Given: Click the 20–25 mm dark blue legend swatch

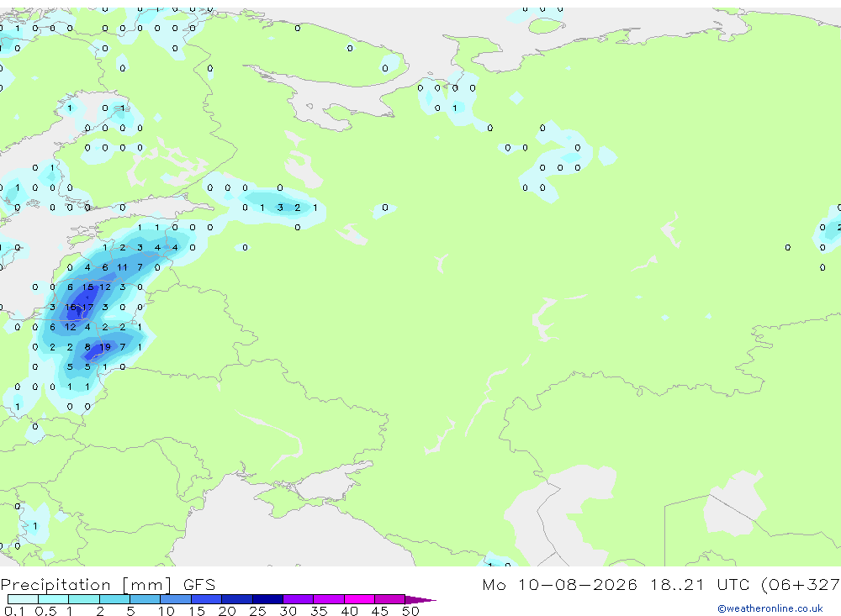Looking at the screenshot, I should [237, 599].
